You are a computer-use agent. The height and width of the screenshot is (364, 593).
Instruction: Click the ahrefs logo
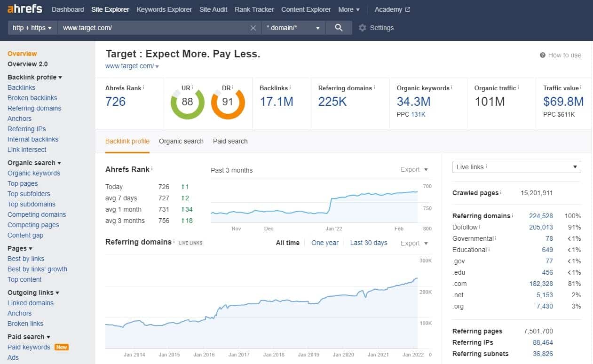24,8
